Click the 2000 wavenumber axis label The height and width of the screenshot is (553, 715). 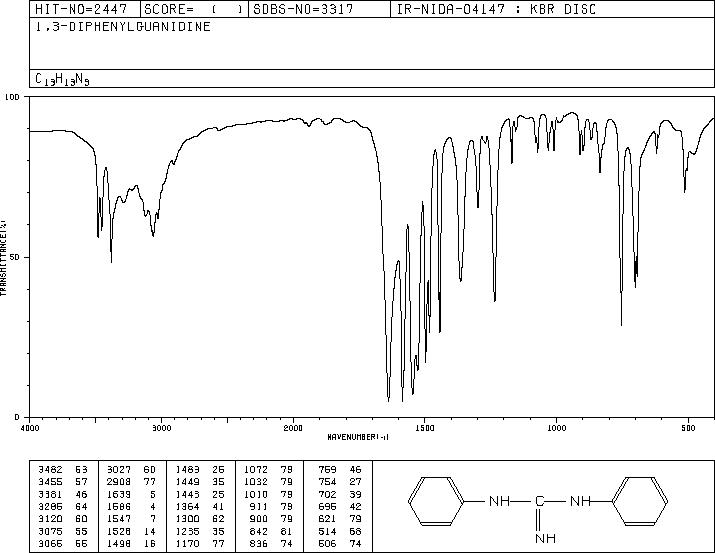[x=293, y=428]
